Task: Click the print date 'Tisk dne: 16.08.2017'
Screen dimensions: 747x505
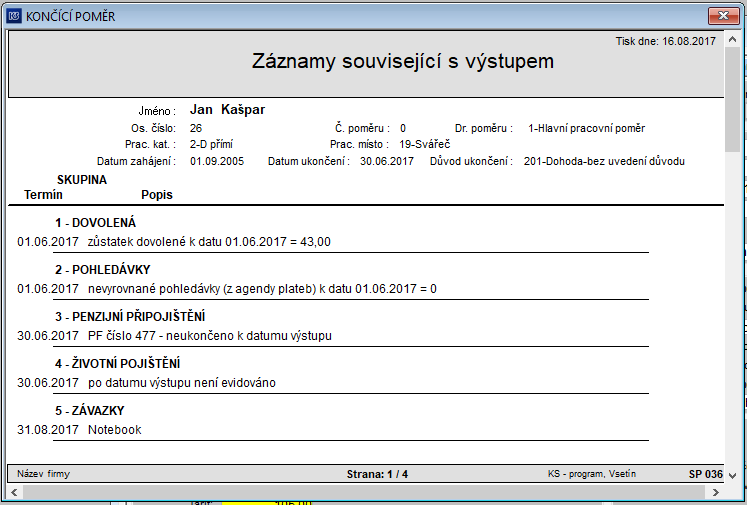Action: 666,41
